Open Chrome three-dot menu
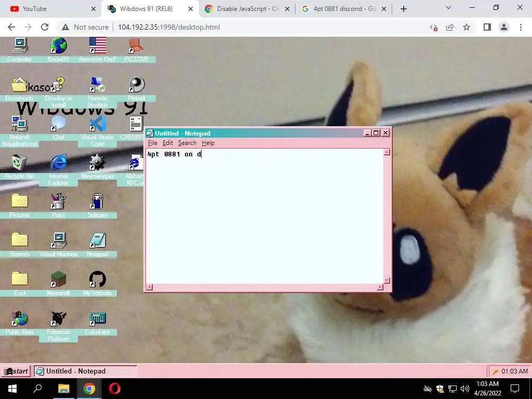Screen dimensions: 532x399 point(521,27)
